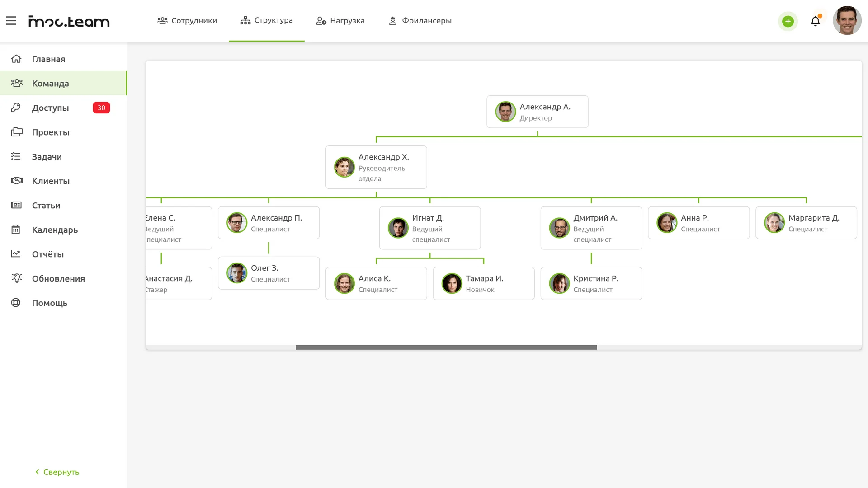
Task: Open the hamburger menu top left
Action: click(x=11, y=20)
